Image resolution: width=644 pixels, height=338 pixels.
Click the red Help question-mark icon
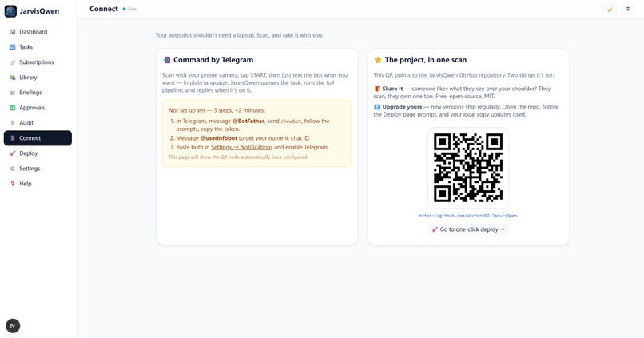[13, 184]
